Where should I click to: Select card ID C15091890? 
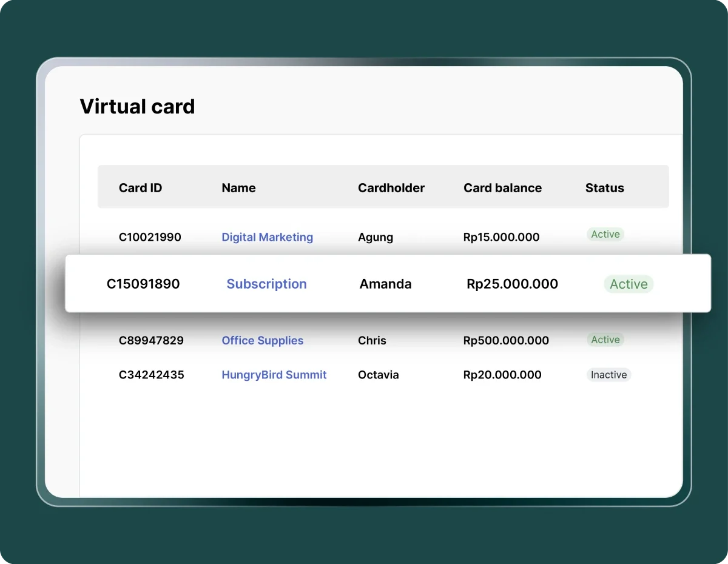[143, 284]
